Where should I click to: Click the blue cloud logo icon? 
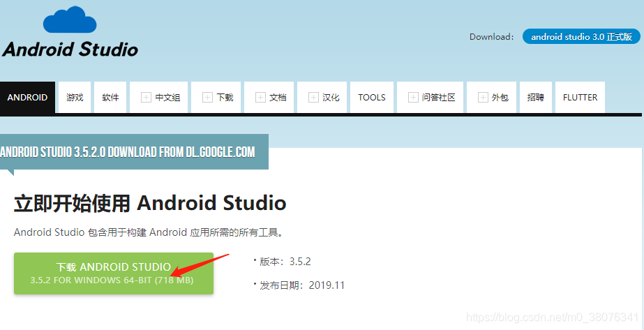tap(70, 20)
